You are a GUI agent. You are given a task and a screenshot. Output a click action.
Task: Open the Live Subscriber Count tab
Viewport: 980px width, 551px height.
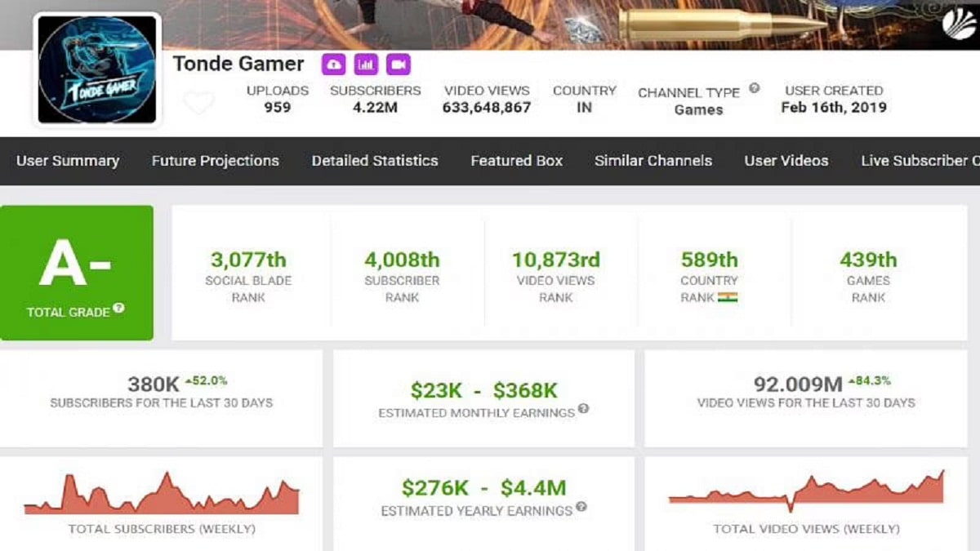click(x=920, y=161)
